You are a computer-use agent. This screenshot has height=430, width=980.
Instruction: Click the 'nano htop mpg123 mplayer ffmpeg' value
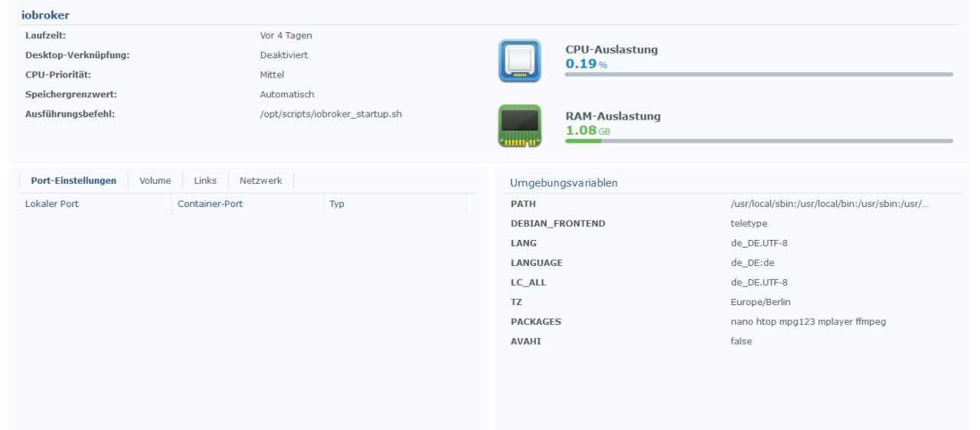tap(808, 322)
